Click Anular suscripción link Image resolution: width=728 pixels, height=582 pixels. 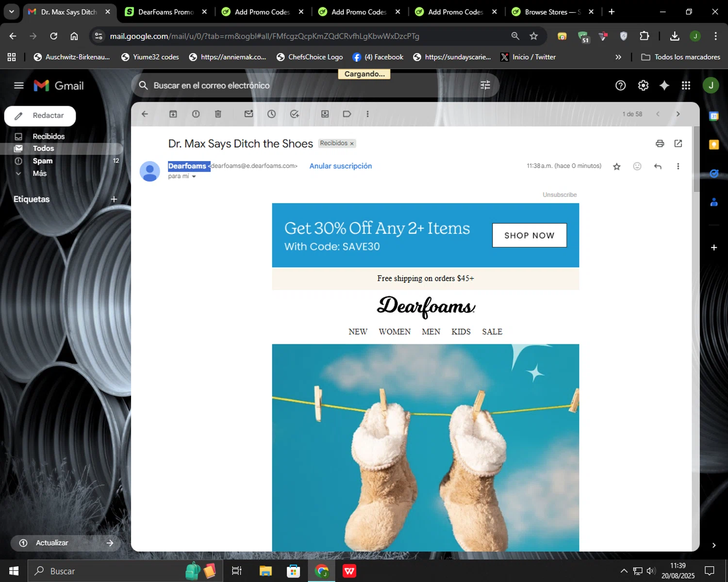[341, 166]
